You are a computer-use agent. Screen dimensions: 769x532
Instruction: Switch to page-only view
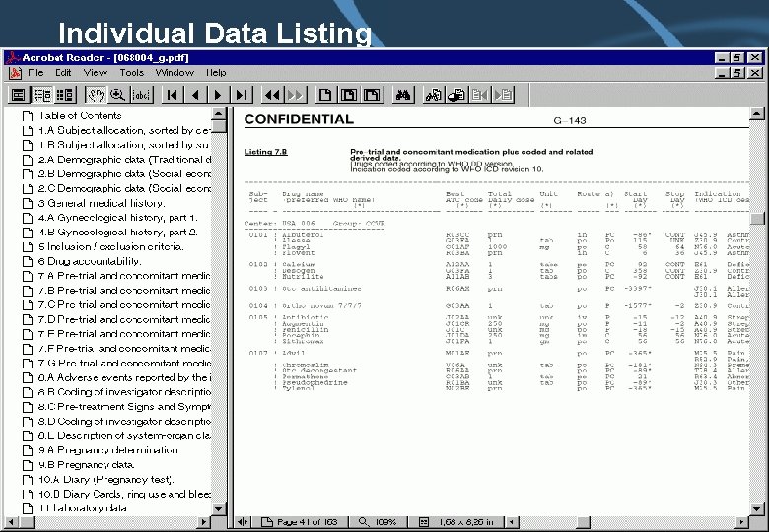click(19, 95)
